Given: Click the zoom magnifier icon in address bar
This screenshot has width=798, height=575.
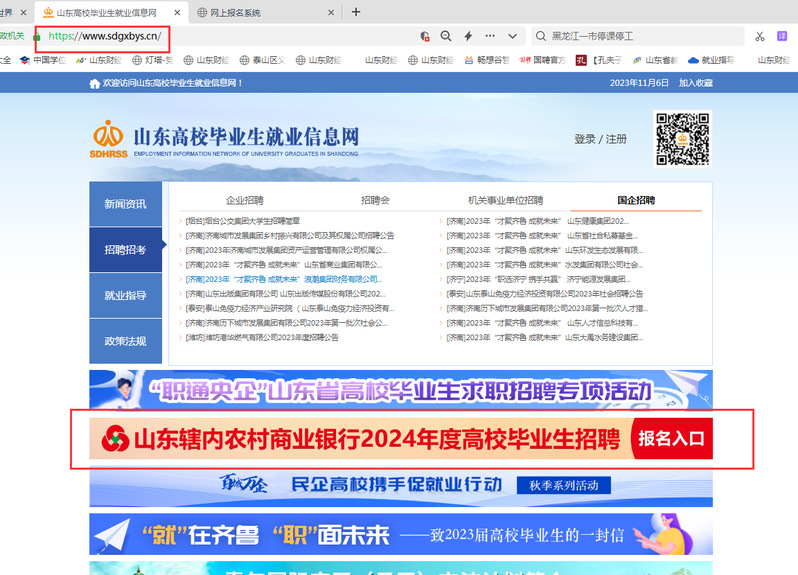Looking at the screenshot, I should (x=446, y=36).
